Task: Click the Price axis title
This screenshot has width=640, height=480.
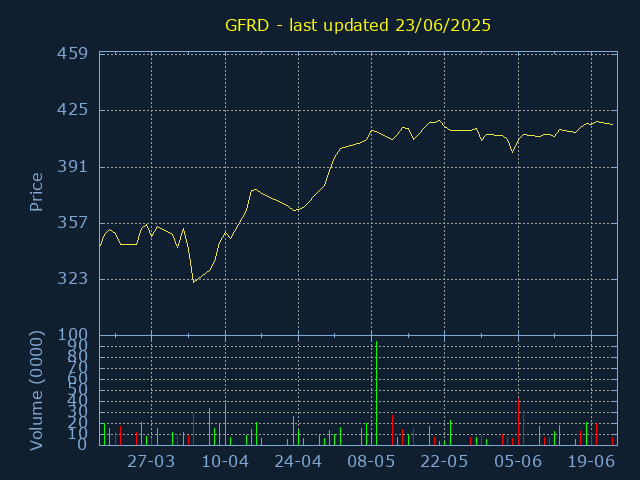Action: (36, 192)
